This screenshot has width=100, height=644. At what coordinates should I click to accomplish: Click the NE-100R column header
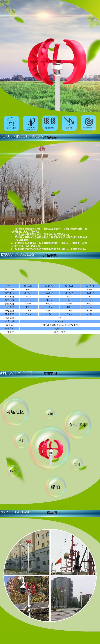point(28,286)
